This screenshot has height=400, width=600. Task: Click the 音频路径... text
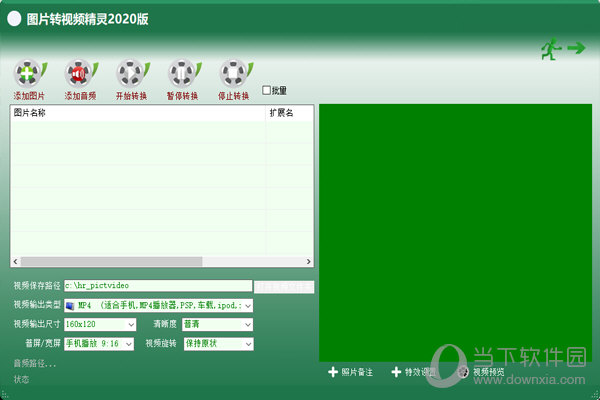pos(35,363)
